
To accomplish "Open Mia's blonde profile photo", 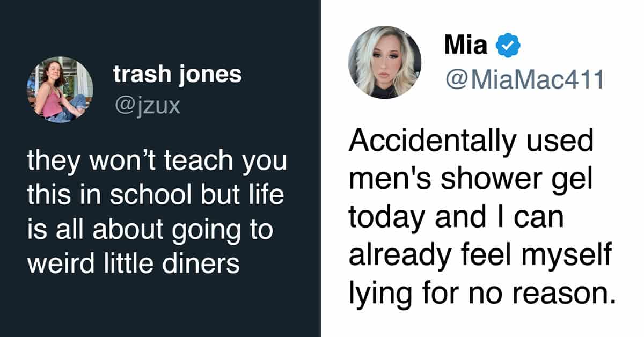I will coord(385,62).
